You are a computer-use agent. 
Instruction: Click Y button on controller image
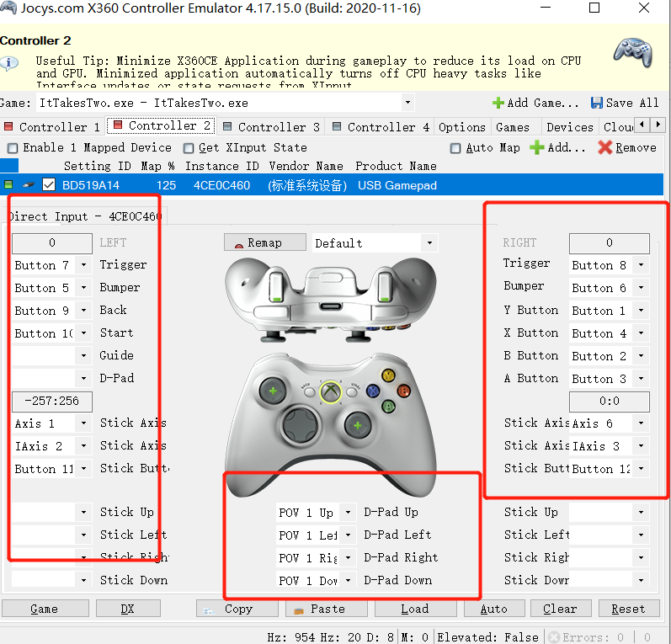388,375
